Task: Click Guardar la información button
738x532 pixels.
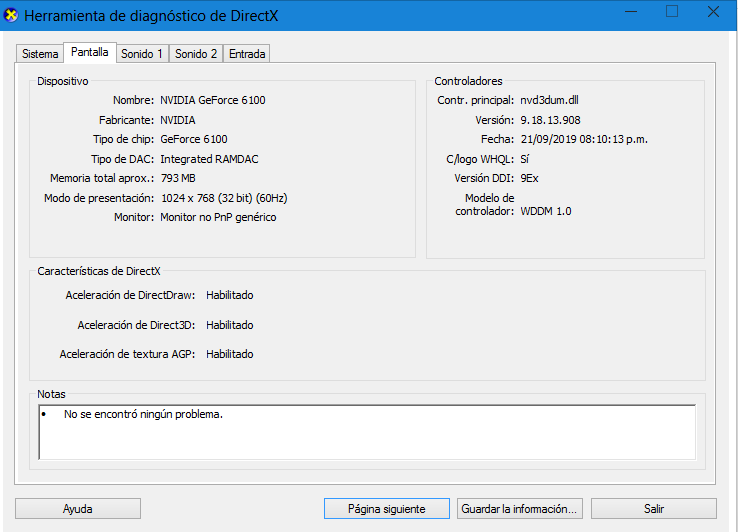Action: [519, 509]
